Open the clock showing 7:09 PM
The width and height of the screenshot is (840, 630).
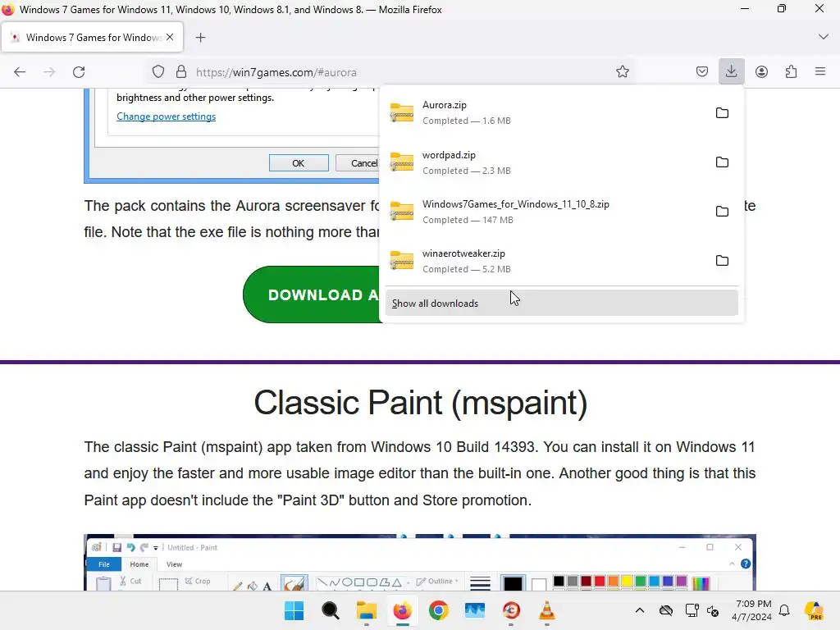751,610
